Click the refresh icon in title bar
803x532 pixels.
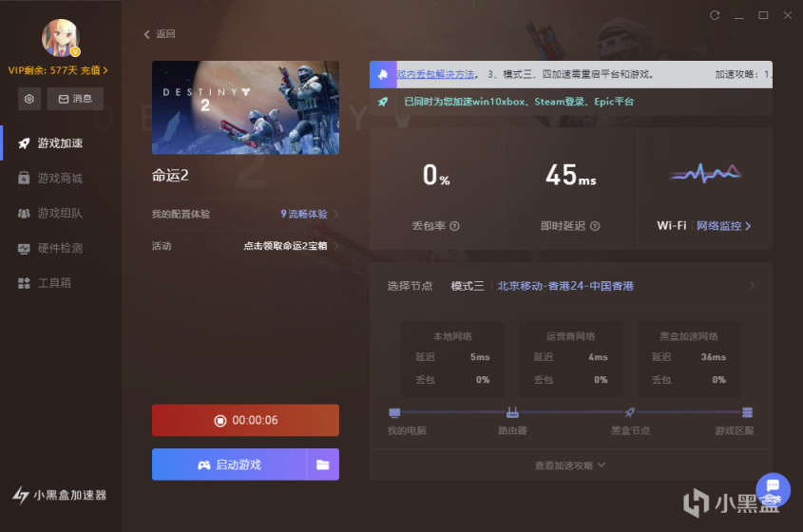click(x=715, y=15)
